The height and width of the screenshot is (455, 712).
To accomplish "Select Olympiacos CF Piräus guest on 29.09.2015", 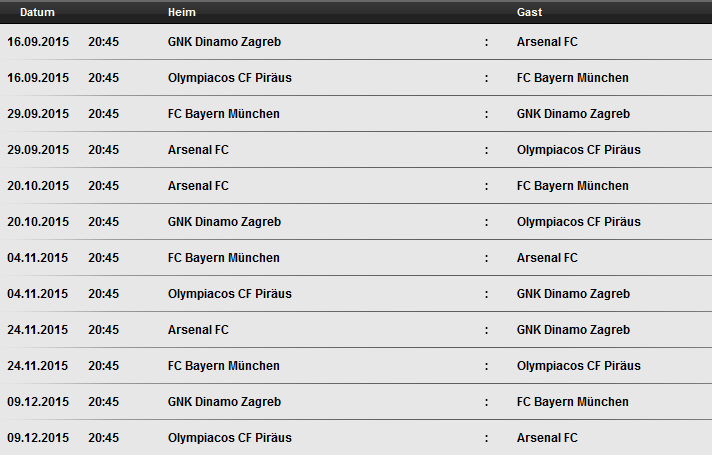I will point(578,150).
